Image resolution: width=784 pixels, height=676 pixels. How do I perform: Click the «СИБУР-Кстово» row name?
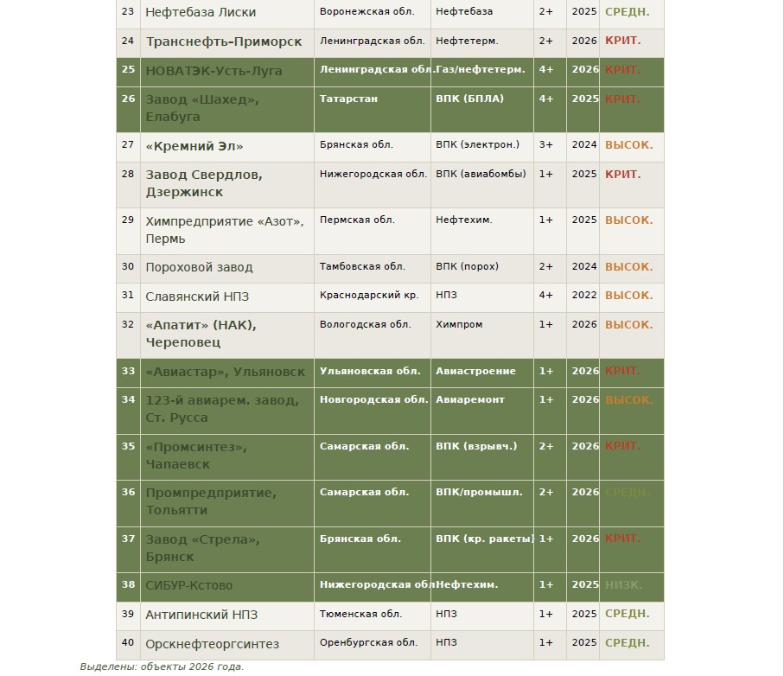(188, 585)
